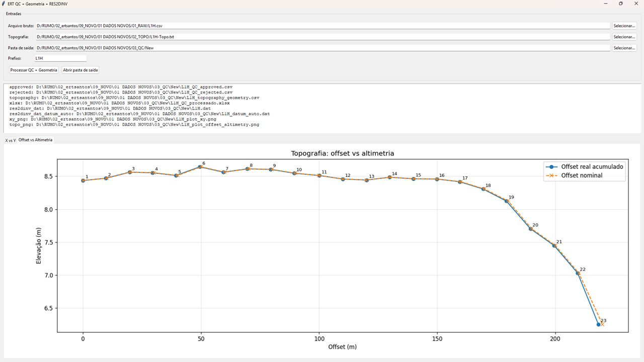The height and width of the screenshot is (362, 644).
Task: Click the Prefixo field containing L1H
Action: pos(60,58)
